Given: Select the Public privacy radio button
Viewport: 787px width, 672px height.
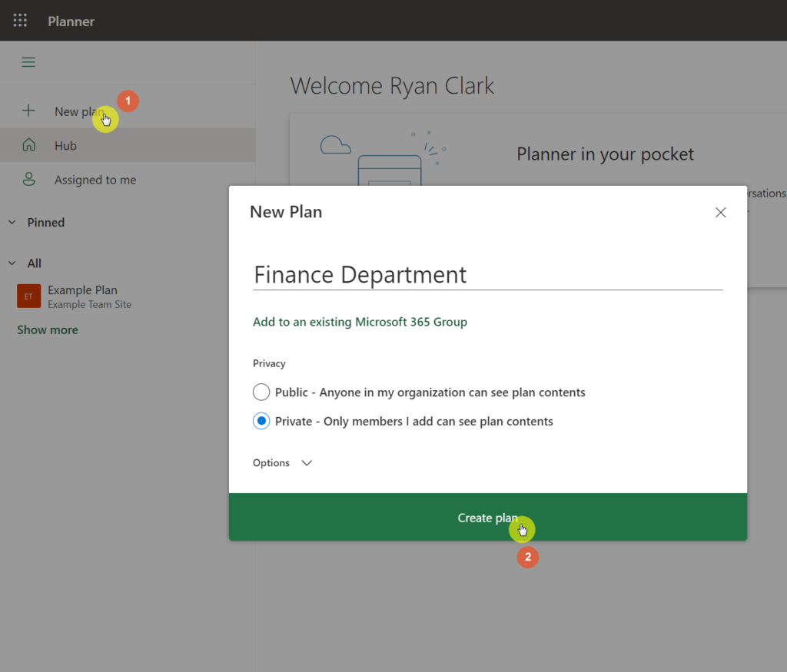Looking at the screenshot, I should point(261,392).
